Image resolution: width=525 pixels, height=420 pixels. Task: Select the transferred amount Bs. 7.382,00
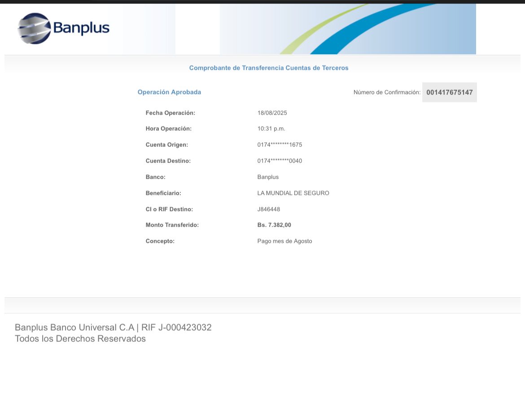coord(274,225)
